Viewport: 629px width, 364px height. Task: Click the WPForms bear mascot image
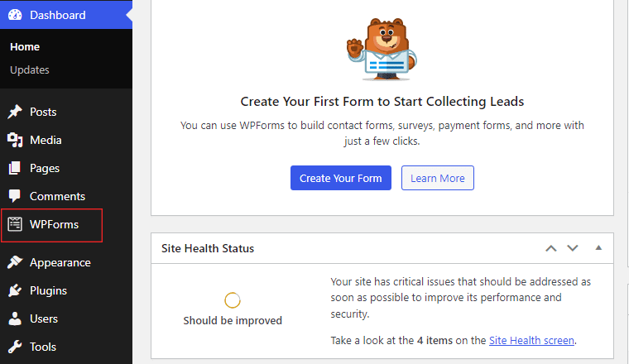coord(382,50)
